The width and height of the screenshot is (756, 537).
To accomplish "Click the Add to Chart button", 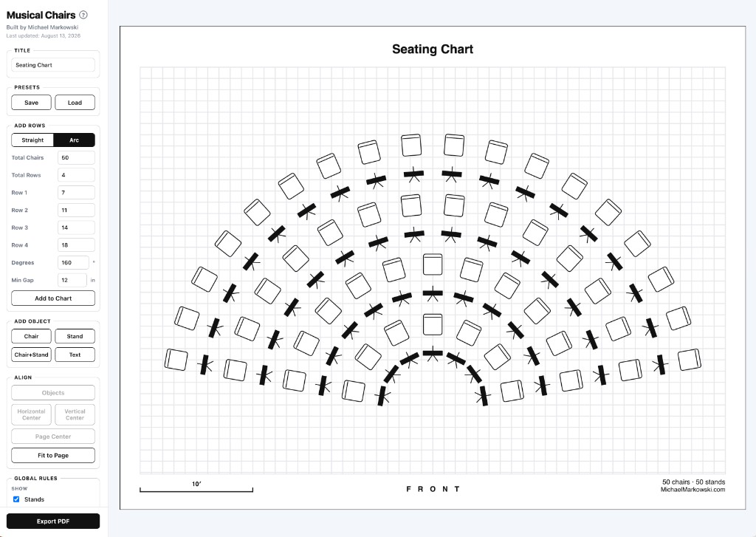I will coord(53,298).
